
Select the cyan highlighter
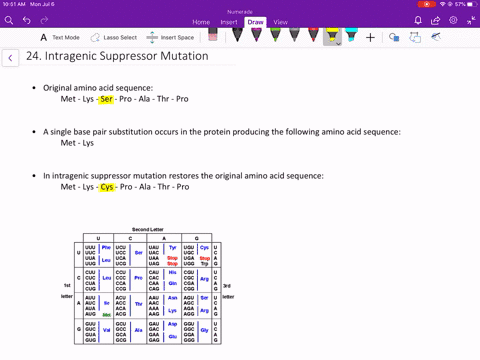(x=351, y=35)
